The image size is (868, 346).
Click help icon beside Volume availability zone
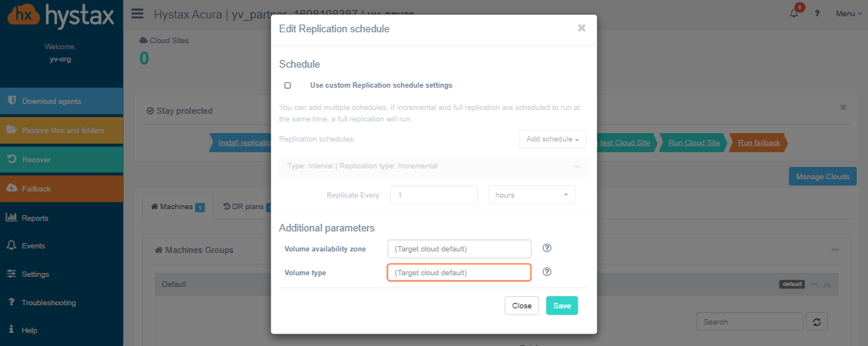(547, 248)
